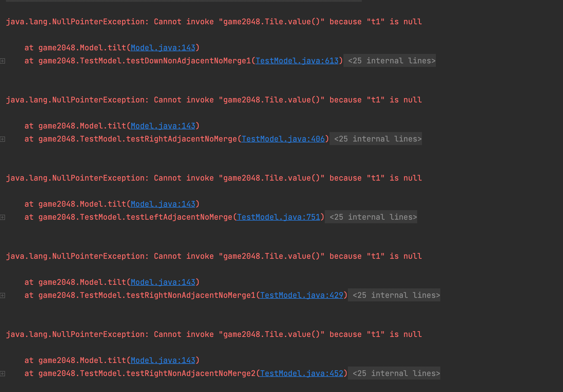Expand fold icon beside testRightNonAdjacentNoMerge1 stack line
The height and width of the screenshot is (392, 563).
3,295
